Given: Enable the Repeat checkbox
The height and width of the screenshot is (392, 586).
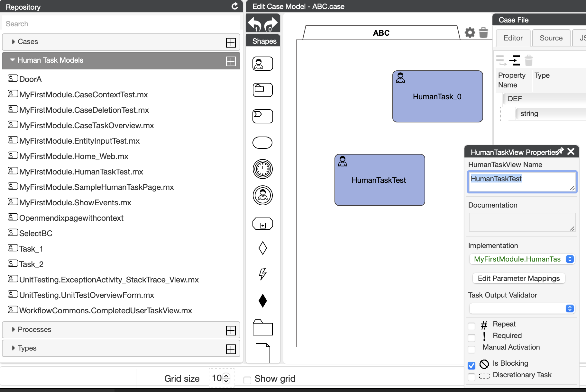Looking at the screenshot, I should pos(472,326).
